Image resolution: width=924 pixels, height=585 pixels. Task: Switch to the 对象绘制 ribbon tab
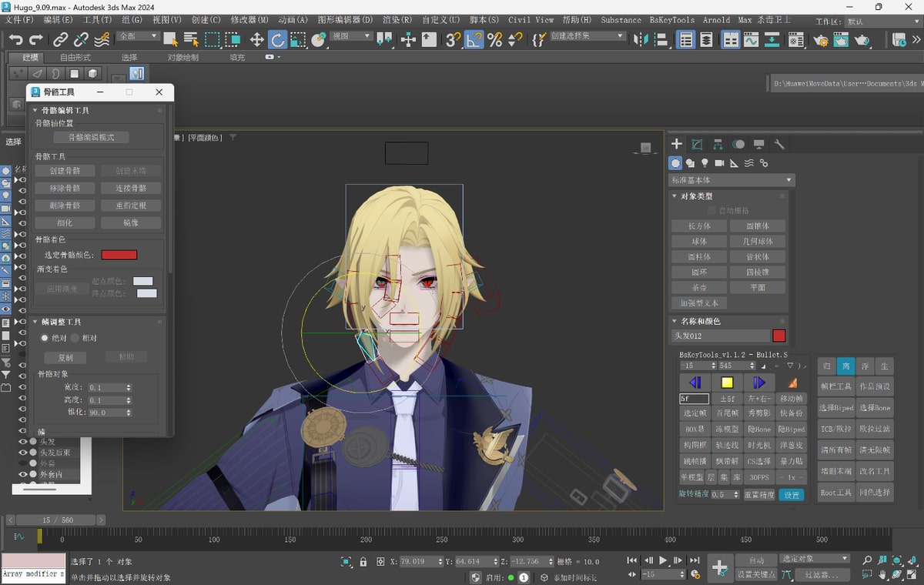pos(182,57)
